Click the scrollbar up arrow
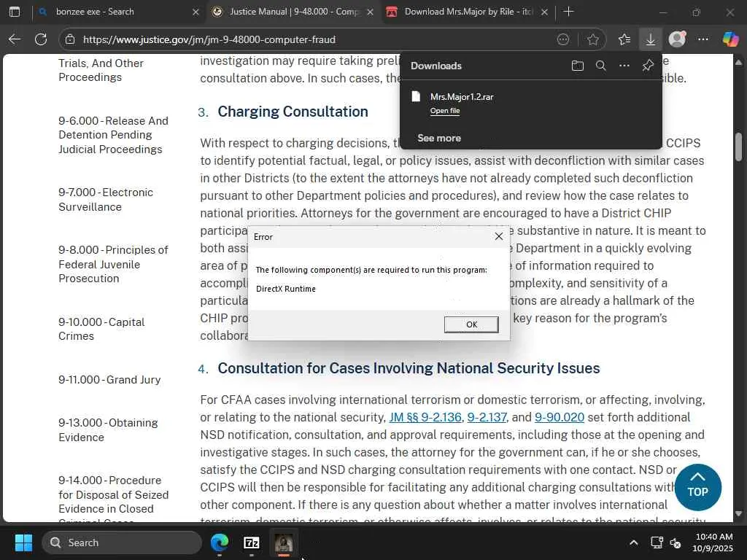Image resolution: width=747 pixels, height=560 pixels. click(x=738, y=62)
